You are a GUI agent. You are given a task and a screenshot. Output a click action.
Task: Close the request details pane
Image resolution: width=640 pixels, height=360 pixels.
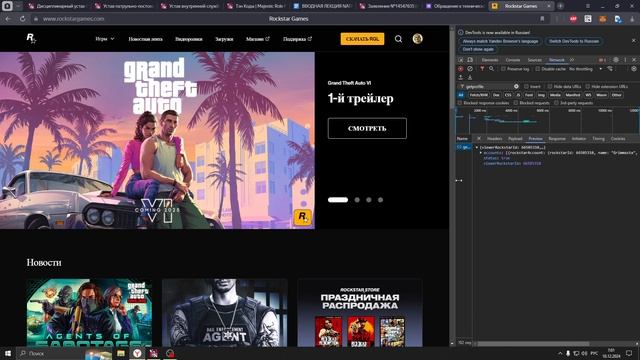pos(479,139)
